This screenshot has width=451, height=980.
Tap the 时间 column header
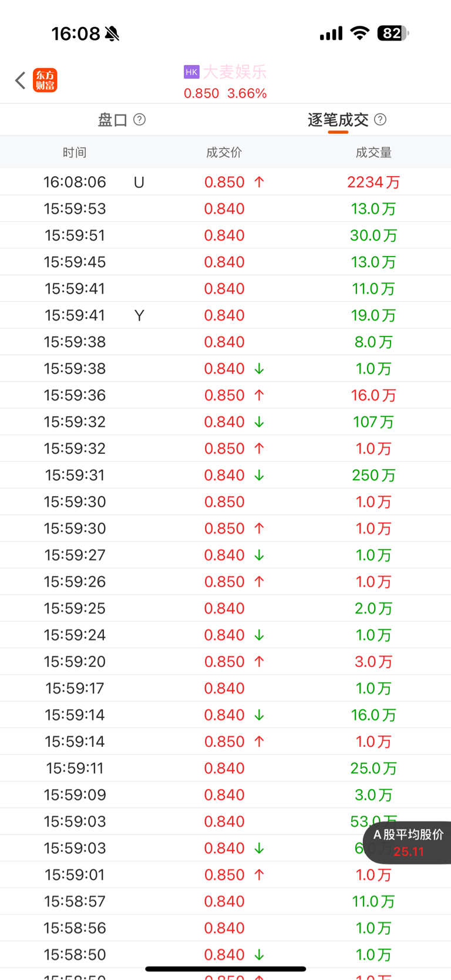[75, 153]
